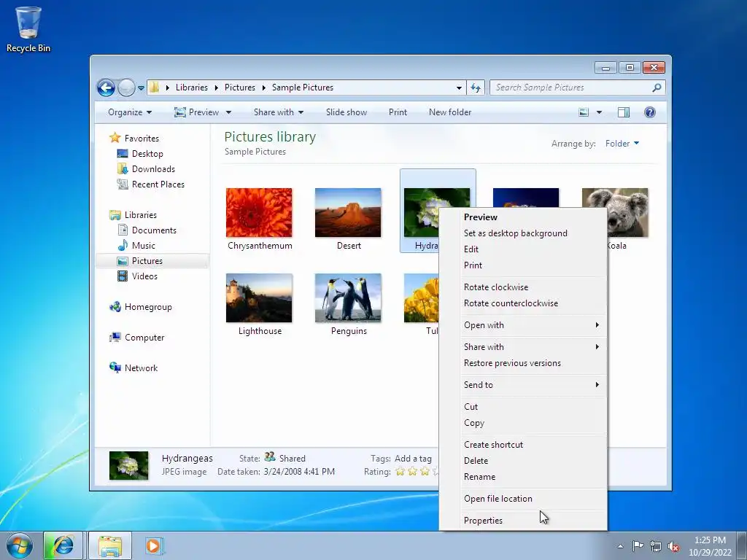747x560 pixels.
Task: Open Properties from the context menu
Action: [x=523, y=521]
